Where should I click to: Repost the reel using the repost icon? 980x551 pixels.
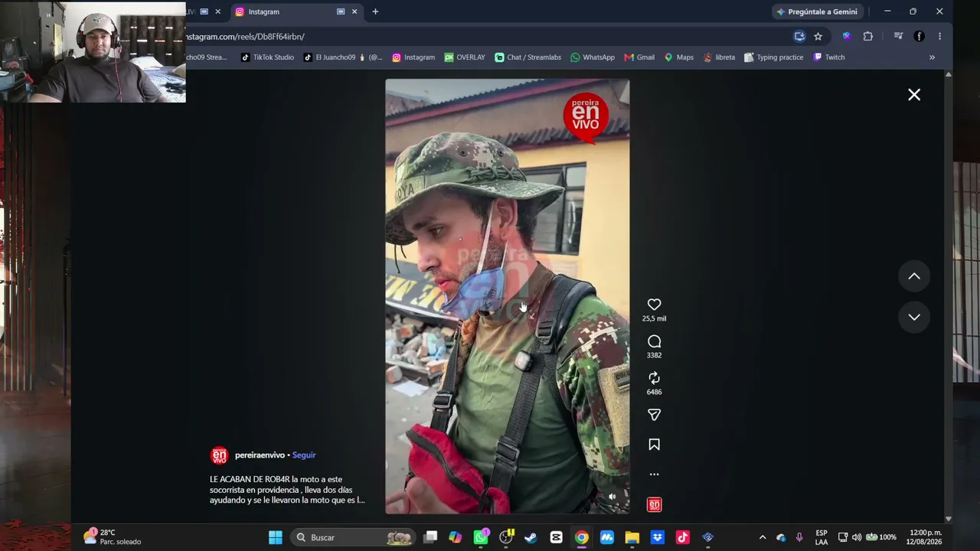pyautogui.click(x=654, y=378)
